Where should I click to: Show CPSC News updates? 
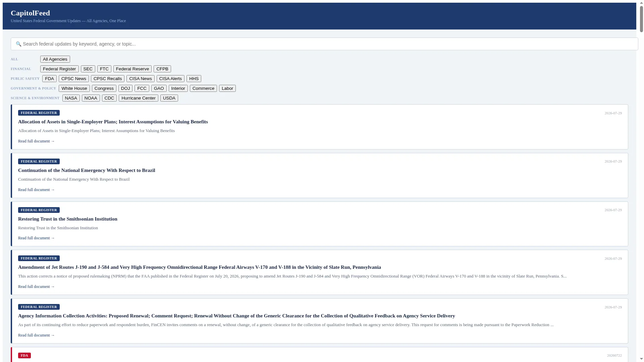coord(74,79)
